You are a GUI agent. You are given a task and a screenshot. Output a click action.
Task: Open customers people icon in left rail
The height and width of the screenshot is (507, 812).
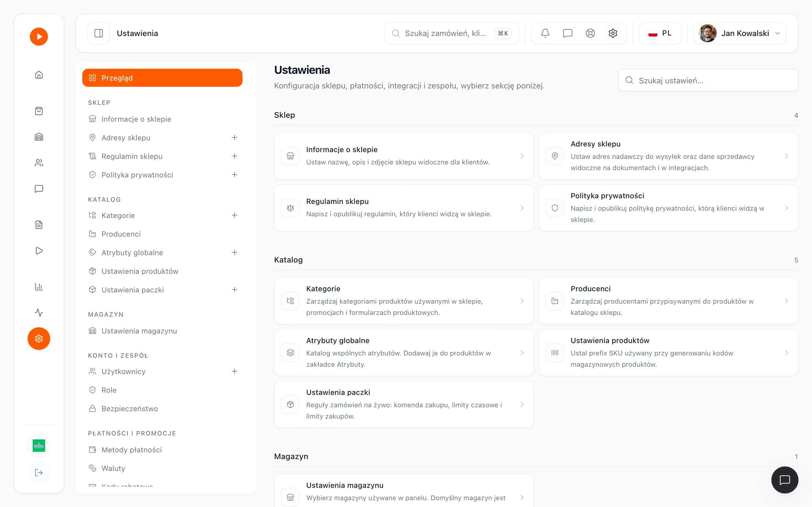point(39,163)
